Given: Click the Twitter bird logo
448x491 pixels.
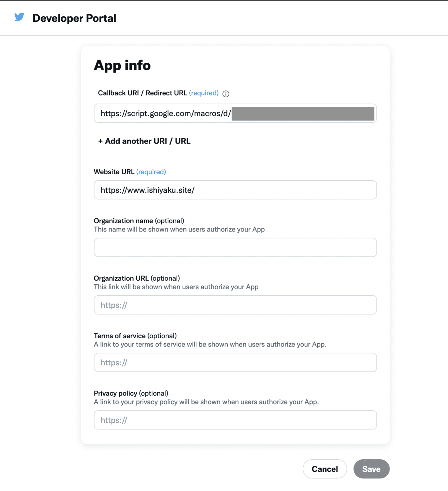Looking at the screenshot, I should [x=19, y=18].
